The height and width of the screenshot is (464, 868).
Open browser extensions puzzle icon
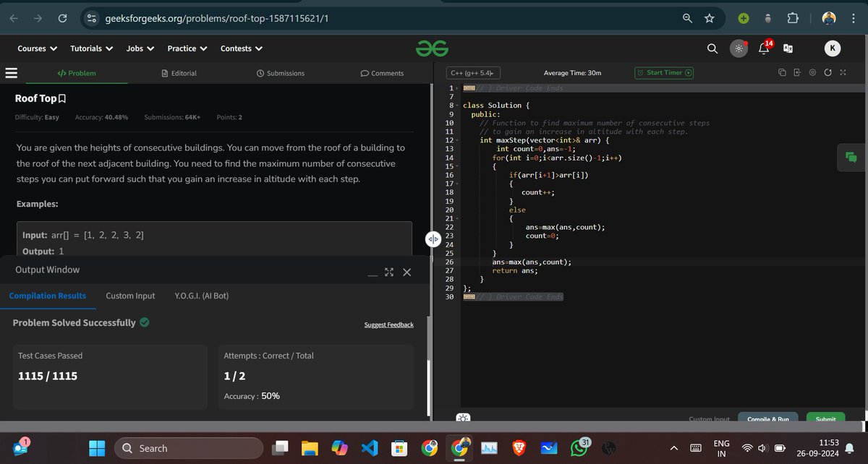(793, 19)
